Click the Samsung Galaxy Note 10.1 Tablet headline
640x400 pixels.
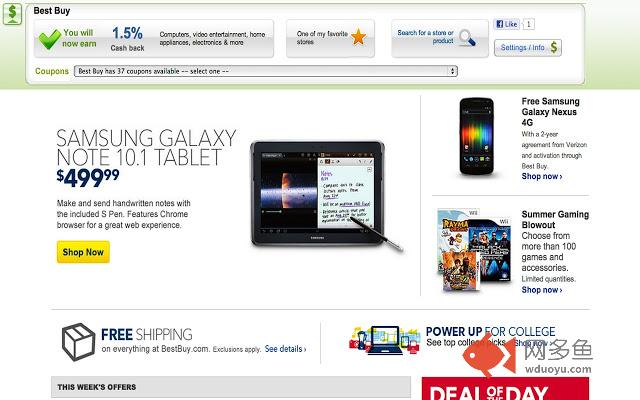(x=146, y=148)
